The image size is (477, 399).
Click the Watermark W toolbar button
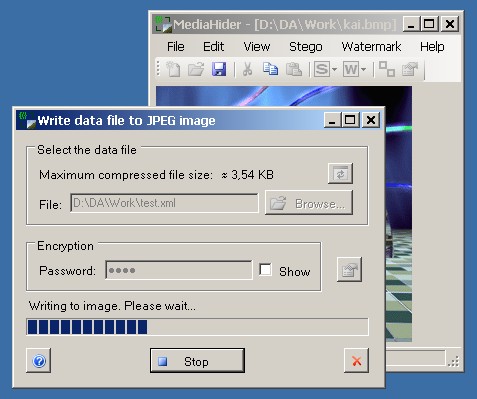(351, 70)
